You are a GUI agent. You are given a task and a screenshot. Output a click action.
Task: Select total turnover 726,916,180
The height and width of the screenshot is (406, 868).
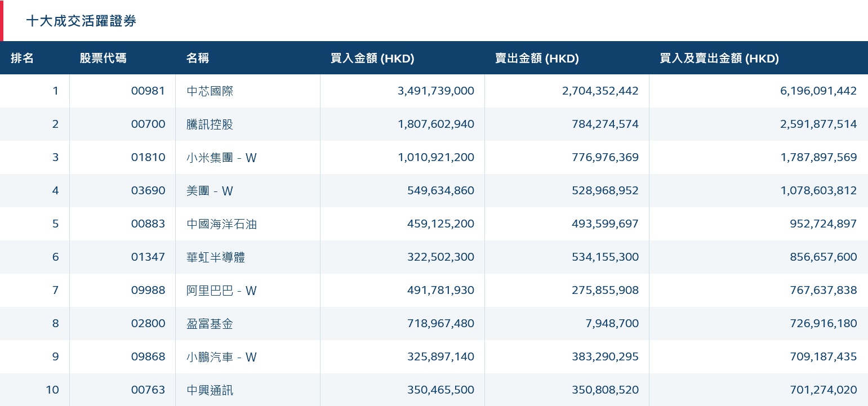(x=824, y=323)
